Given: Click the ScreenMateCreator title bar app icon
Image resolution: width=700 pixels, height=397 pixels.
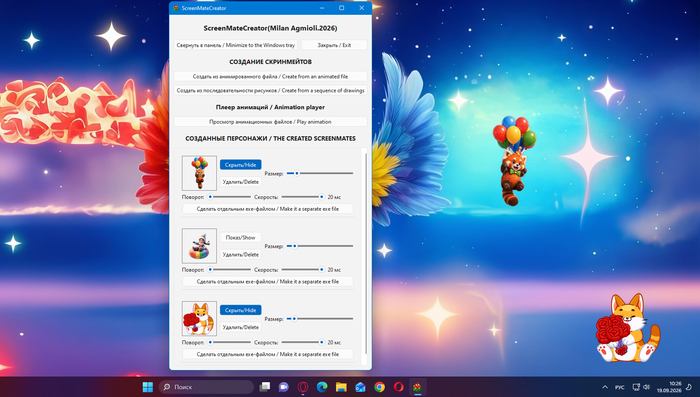Looking at the screenshot, I should [176, 8].
